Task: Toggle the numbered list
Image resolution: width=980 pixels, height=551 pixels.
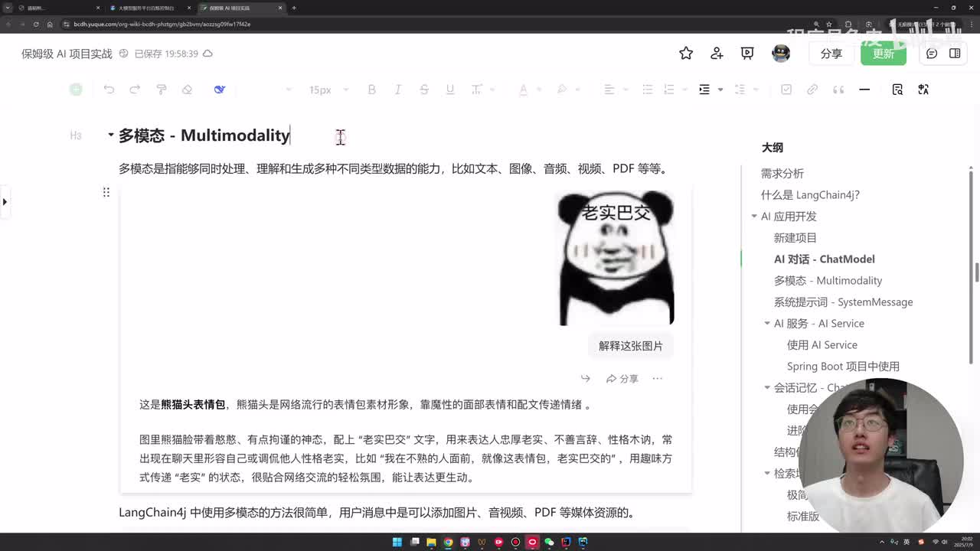Action: [669, 90]
